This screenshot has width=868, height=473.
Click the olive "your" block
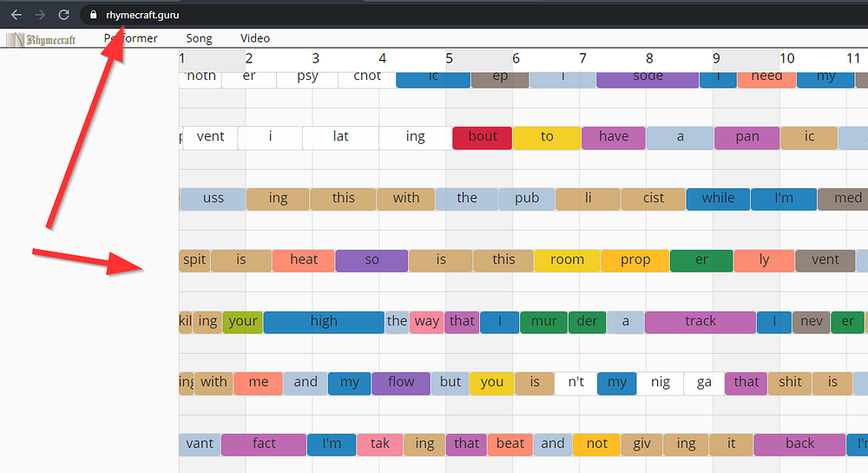[242, 322]
